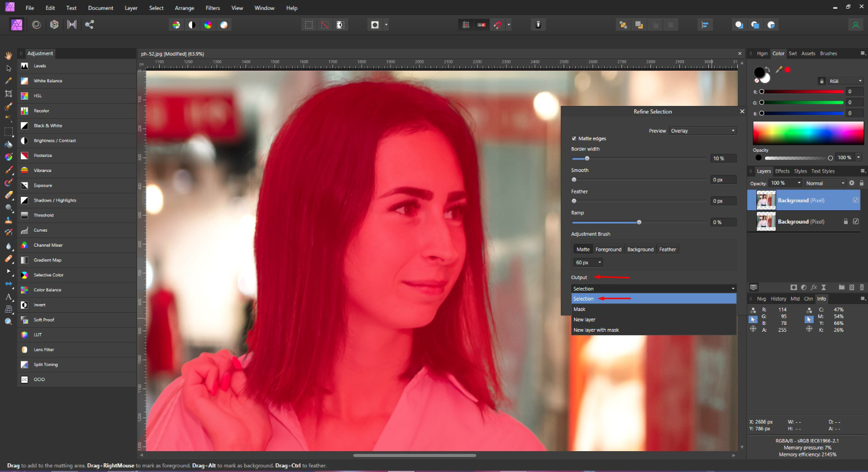This screenshot has height=472, width=868.
Task: Select the Zoom tool in the toolbar
Action: pos(9,321)
